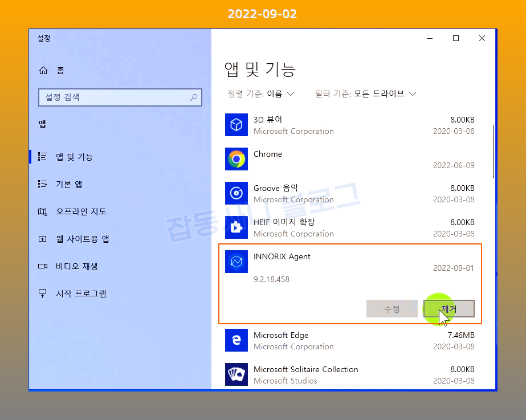
Task: Maximize the Settings window
Action: point(455,38)
